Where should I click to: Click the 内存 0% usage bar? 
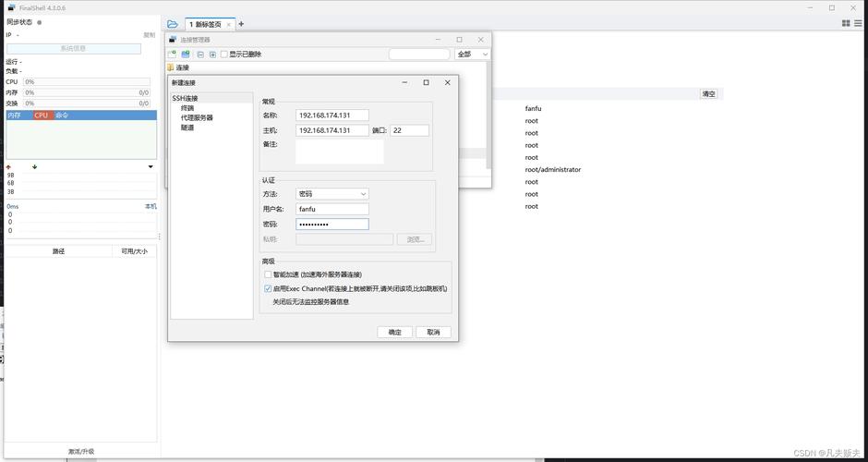[x=87, y=92]
